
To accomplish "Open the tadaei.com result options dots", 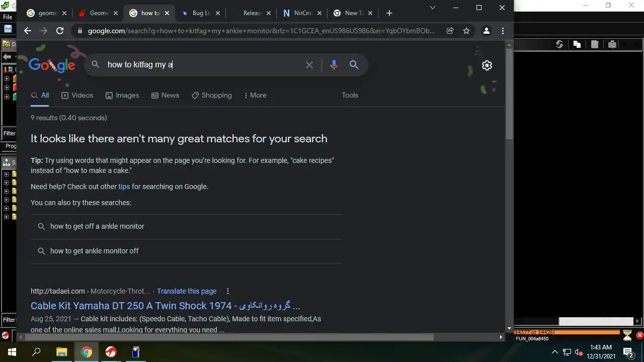I will click(227, 291).
